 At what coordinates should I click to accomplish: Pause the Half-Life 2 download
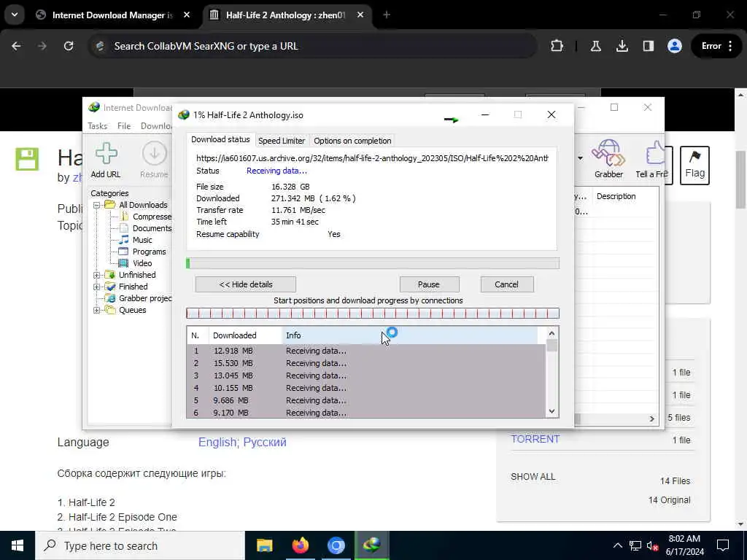(429, 284)
